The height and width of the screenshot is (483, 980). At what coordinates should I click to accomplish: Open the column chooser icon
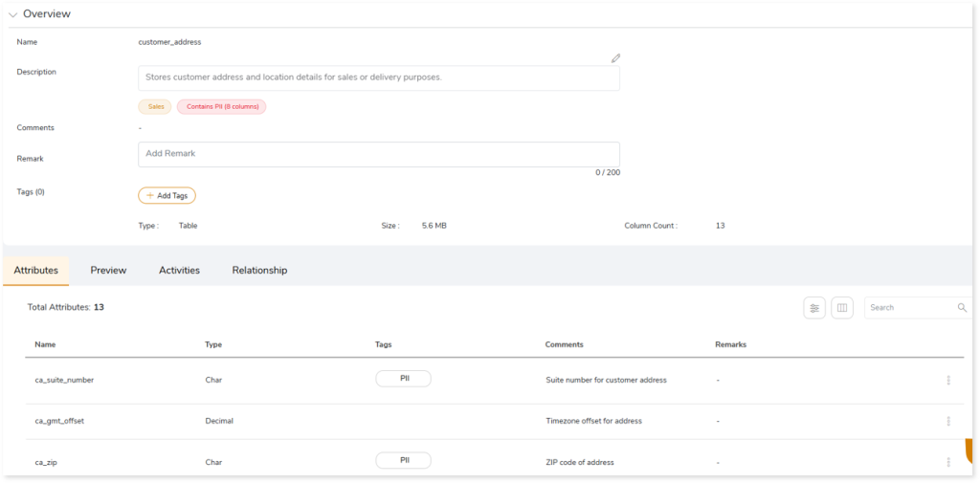click(x=842, y=308)
